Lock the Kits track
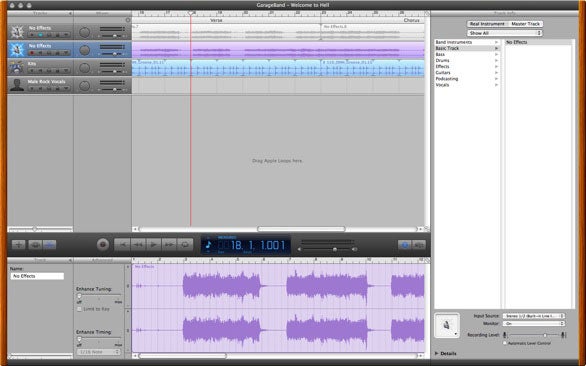The width and height of the screenshot is (586, 366). [x=57, y=71]
